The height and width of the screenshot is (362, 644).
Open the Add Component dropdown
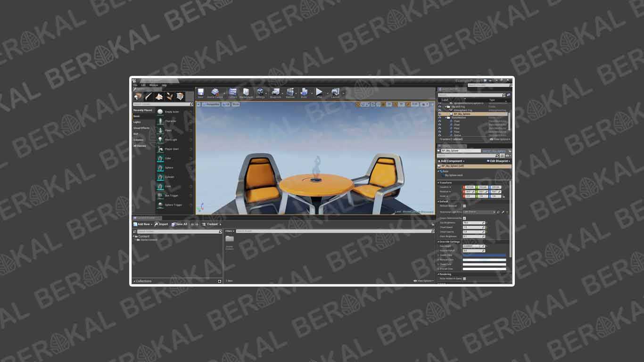pos(451,161)
